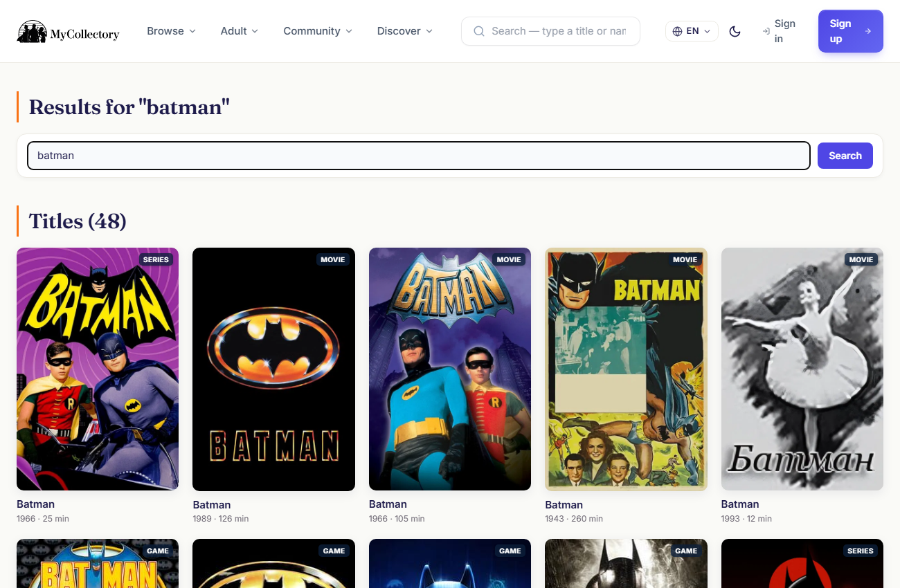Click Batman title above 1943 · 260 min
The width and height of the screenshot is (900, 588).
coord(564,505)
